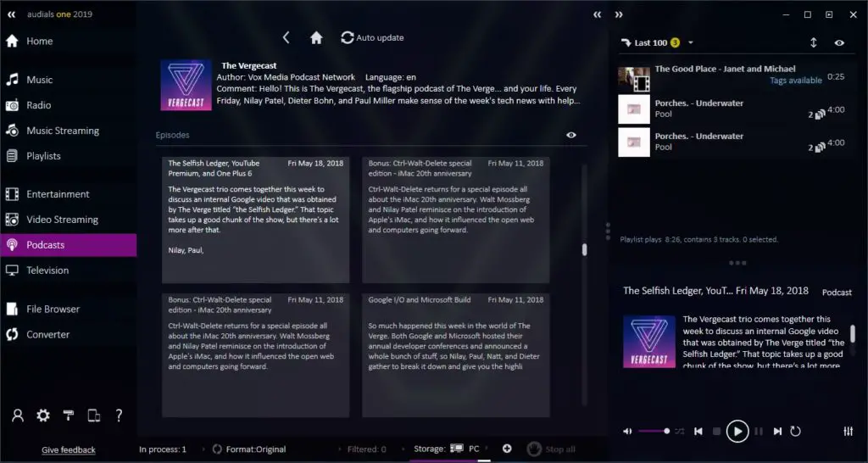Toggle repeat playback
The image size is (868, 463).
coord(795,432)
